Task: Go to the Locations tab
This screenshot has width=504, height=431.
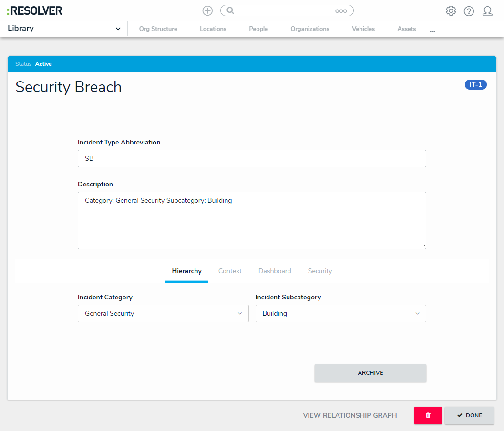Action: point(213,29)
